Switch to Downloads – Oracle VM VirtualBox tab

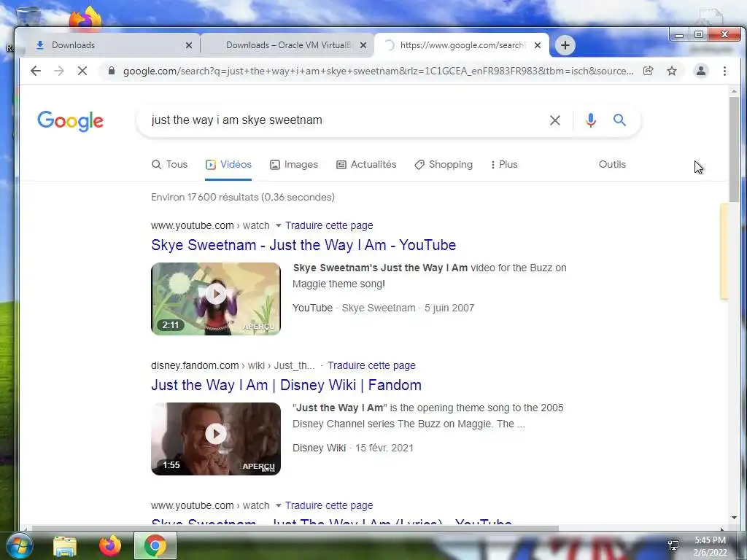(x=287, y=45)
